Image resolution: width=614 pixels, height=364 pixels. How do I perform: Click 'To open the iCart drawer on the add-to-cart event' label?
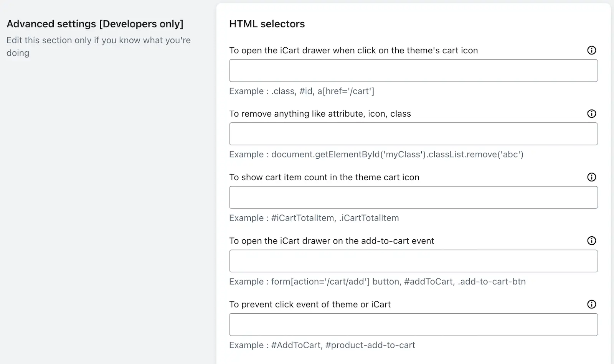[332, 241]
